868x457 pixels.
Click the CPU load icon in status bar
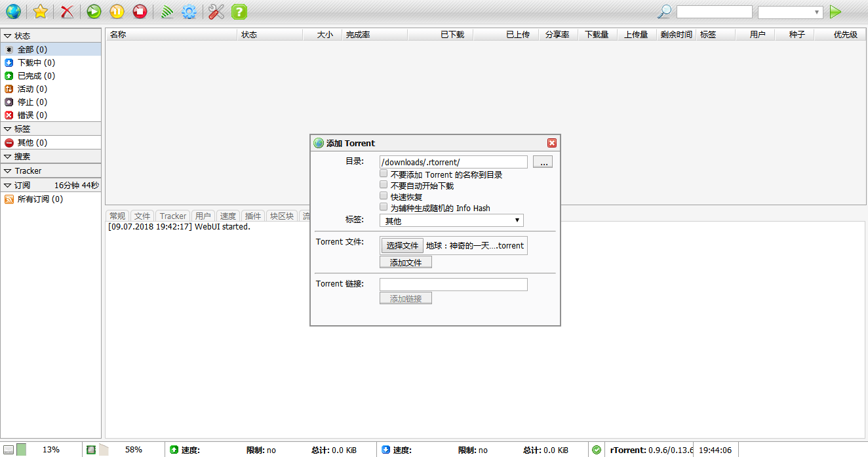[91, 450]
